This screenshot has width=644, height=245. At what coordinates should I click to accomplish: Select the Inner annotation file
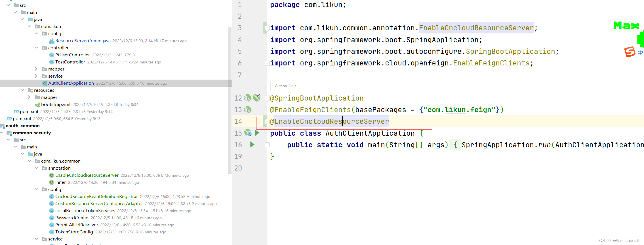pyautogui.click(x=60, y=182)
